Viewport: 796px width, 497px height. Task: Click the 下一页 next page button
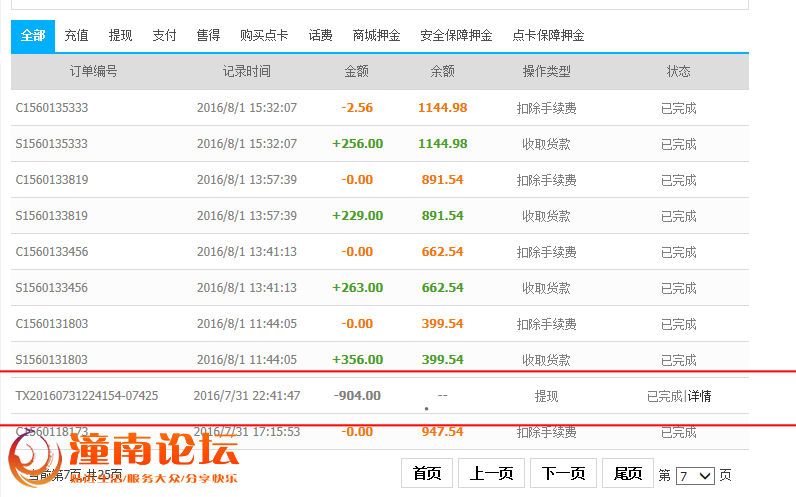(x=563, y=473)
